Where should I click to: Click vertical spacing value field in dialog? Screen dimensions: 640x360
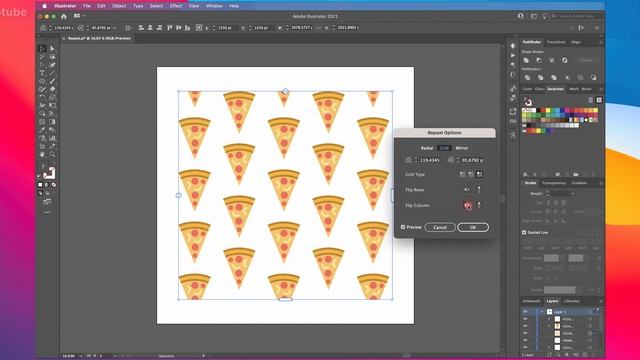(473, 160)
